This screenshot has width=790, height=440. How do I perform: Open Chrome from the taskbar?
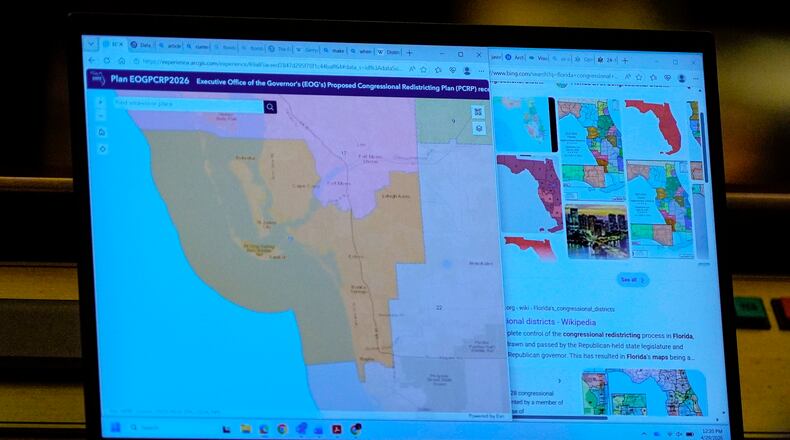click(x=282, y=429)
